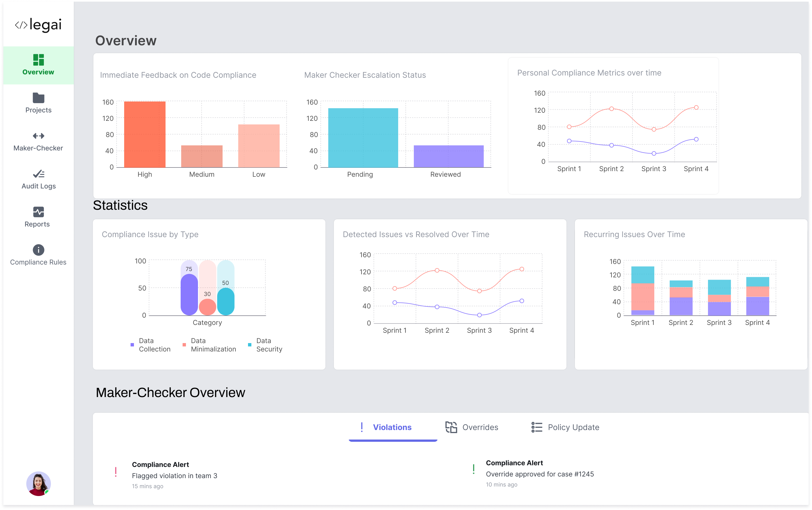Viewport: 812px width, 510px height.
Task: Click 'Maker Checker Escalation Status' title
Action: (365, 75)
